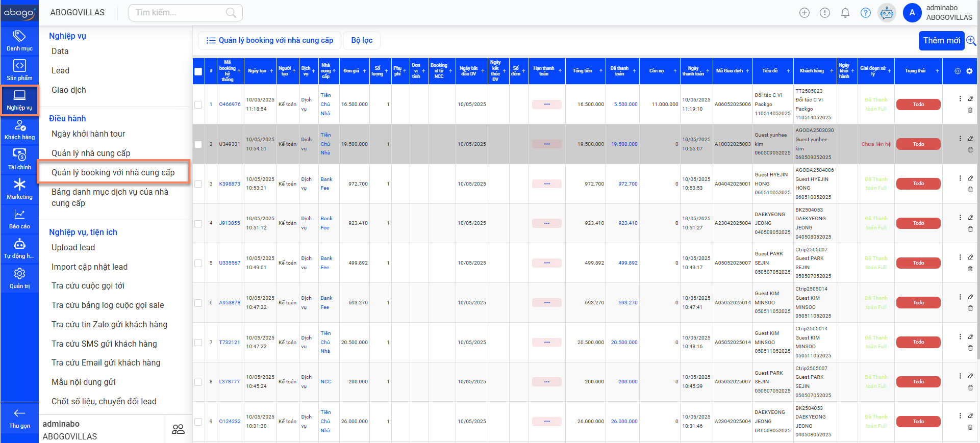Click the plus circle icon in top bar
This screenshot has height=443, width=980.
pos(805,13)
